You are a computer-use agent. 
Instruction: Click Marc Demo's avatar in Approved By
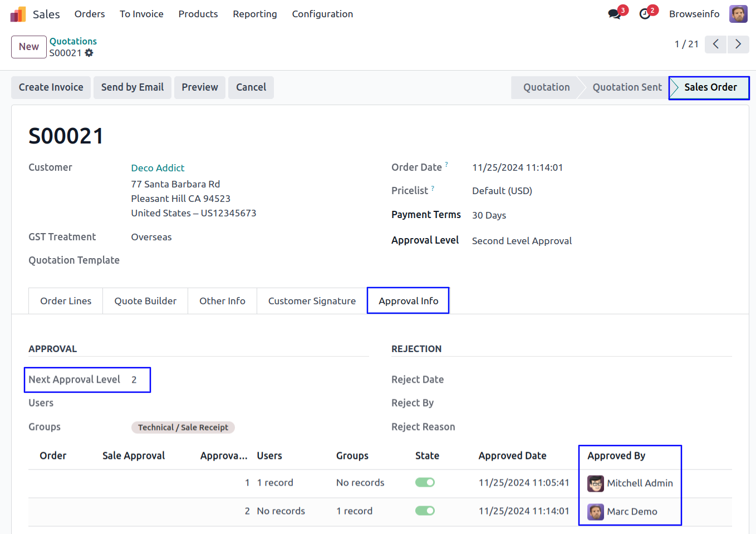tap(595, 512)
